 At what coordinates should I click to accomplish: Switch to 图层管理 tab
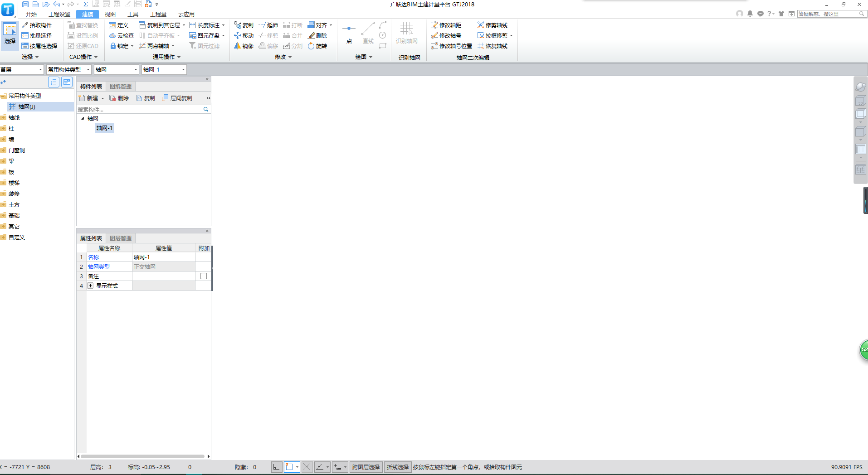point(121,238)
